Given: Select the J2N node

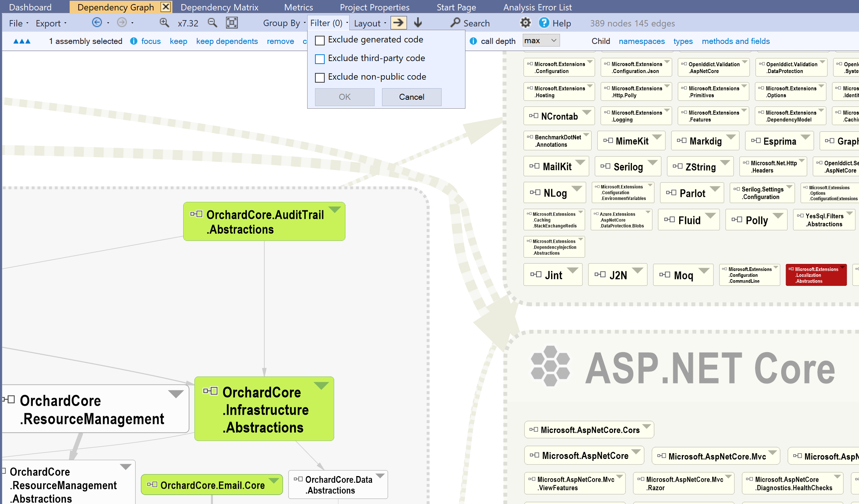Looking at the screenshot, I should coord(617,275).
